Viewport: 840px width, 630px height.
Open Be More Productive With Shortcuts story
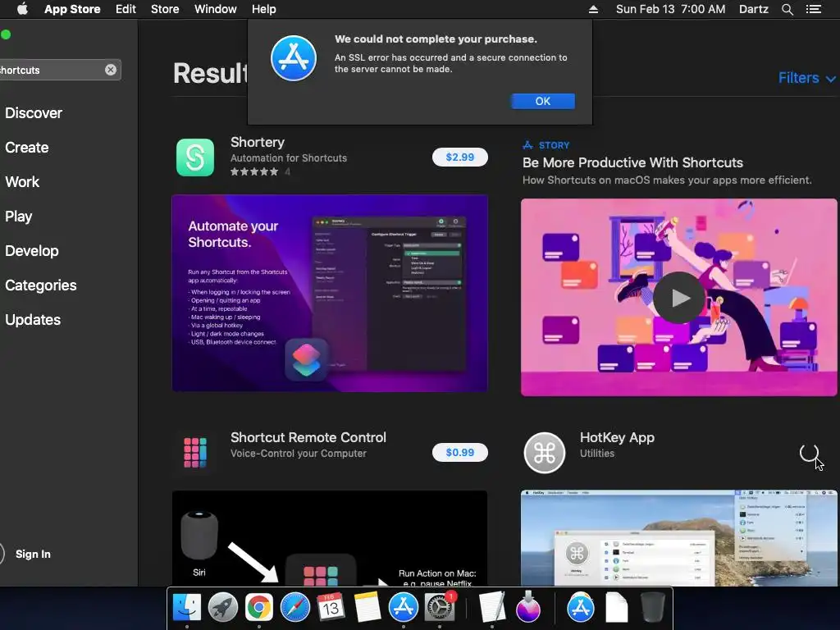click(x=632, y=163)
